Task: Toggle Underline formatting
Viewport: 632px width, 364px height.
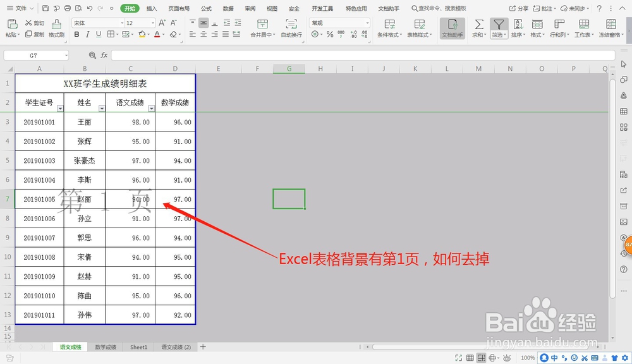Action: tap(99, 35)
